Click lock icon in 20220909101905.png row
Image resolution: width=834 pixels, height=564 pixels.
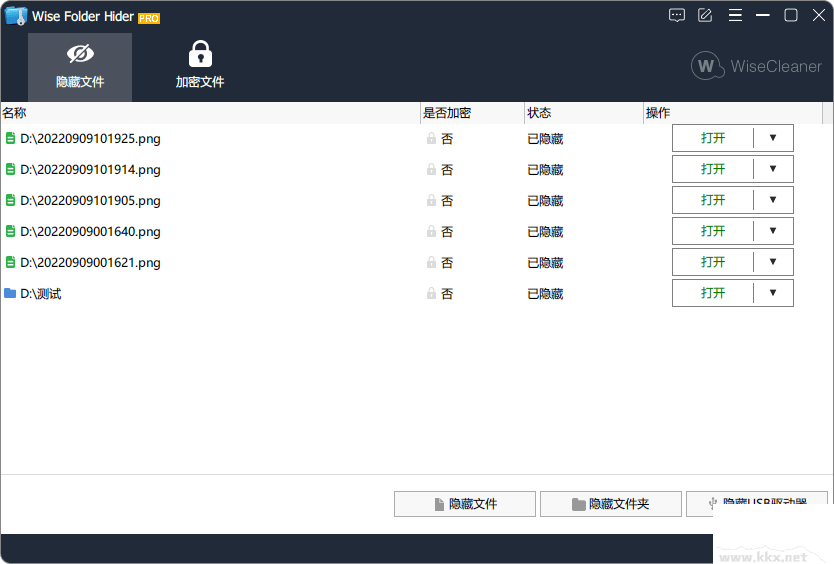pos(431,200)
